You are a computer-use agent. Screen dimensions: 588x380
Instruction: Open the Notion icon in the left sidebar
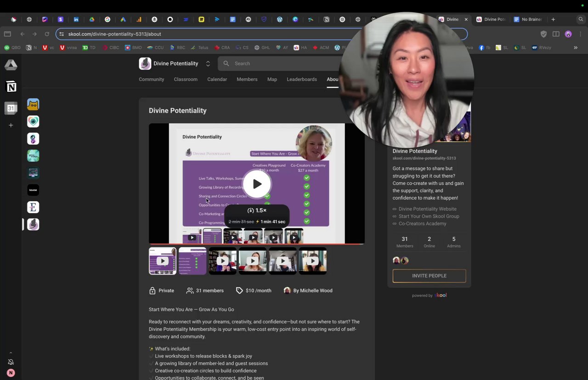click(x=11, y=86)
